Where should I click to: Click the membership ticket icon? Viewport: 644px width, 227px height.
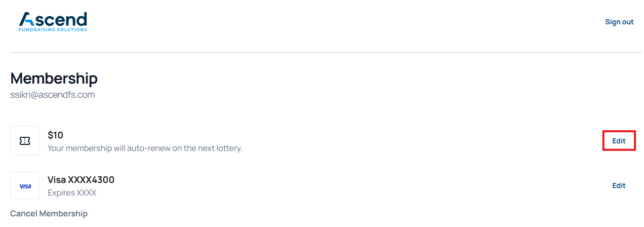(25, 141)
